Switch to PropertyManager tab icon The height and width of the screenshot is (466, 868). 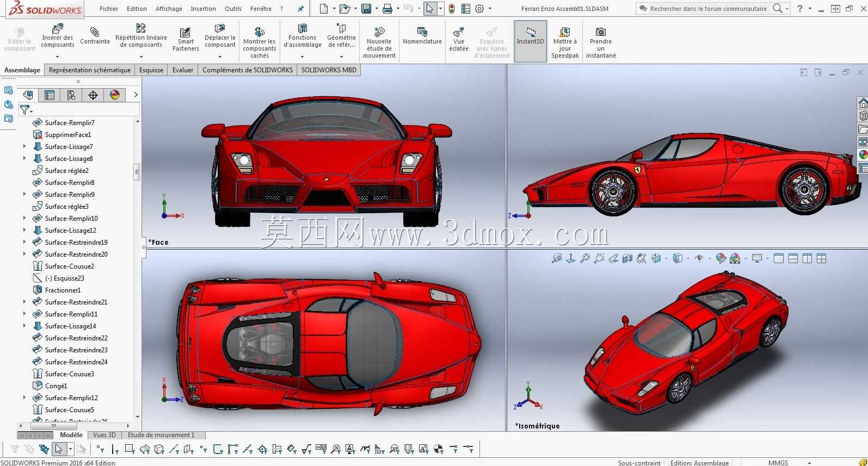pyautogui.click(x=50, y=95)
